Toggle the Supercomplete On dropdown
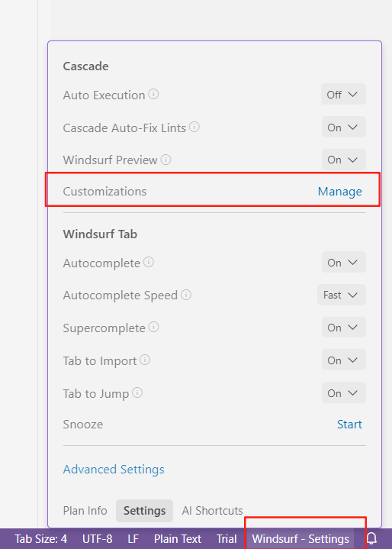Viewport: 392px width, 549px height. [343, 328]
